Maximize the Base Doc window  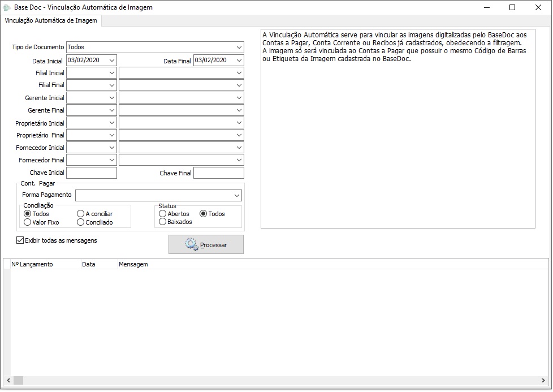point(512,8)
